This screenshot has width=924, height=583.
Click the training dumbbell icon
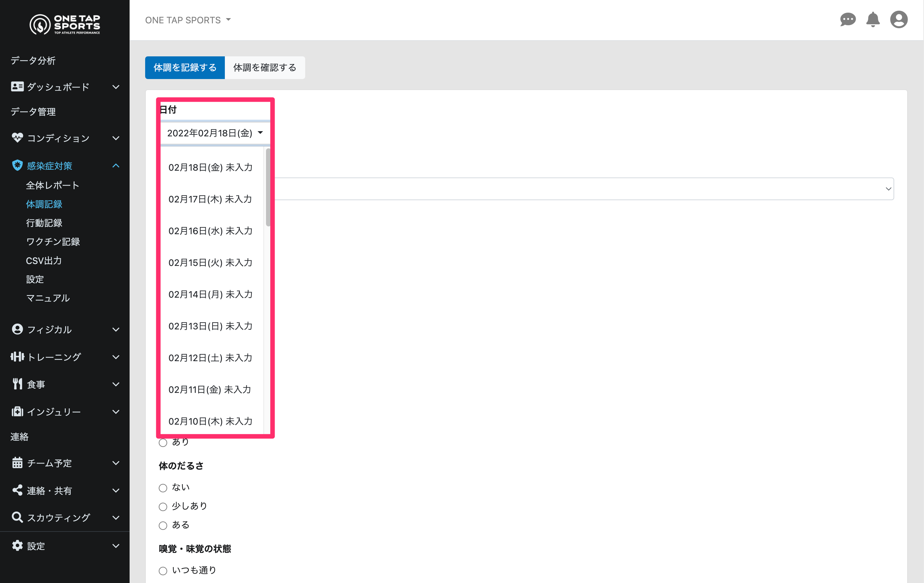17,357
